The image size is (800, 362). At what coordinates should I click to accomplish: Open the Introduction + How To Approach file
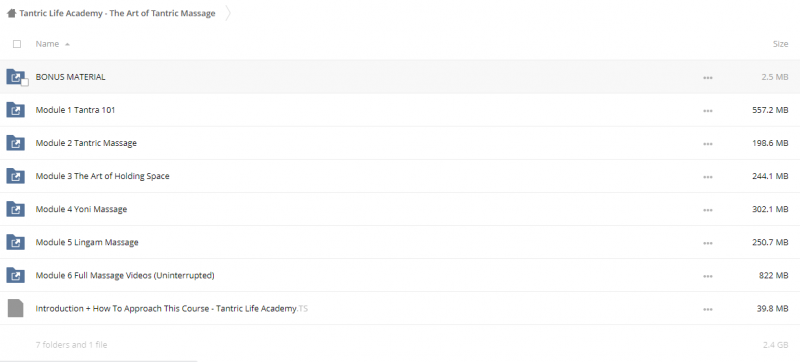pos(171,308)
